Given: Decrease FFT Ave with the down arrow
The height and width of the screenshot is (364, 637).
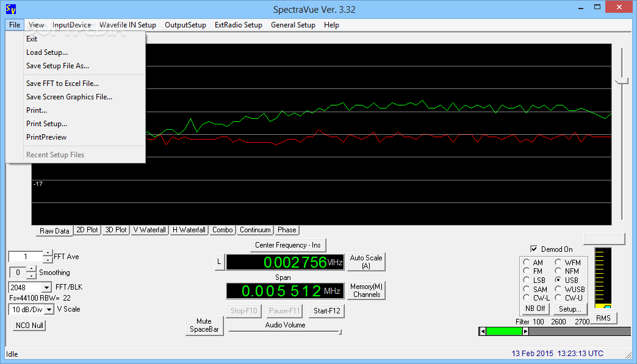Looking at the screenshot, I should tap(48, 260).
